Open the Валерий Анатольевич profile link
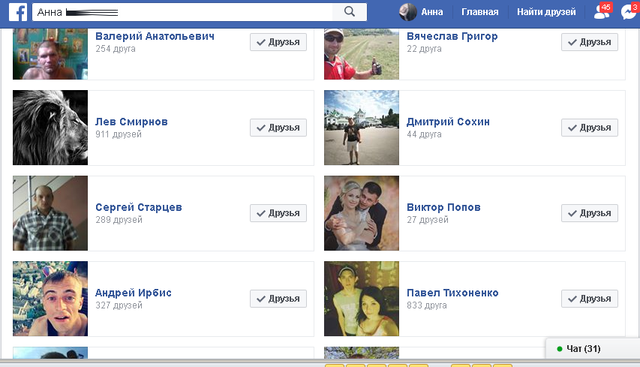This screenshot has height=367, width=640. pyautogui.click(x=155, y=36)
